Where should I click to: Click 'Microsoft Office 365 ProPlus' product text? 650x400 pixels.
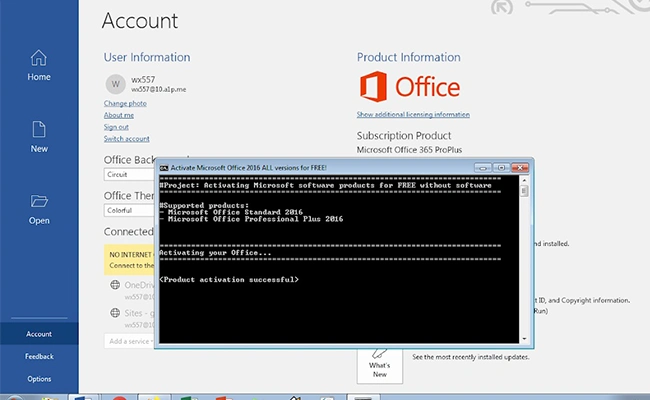pos(409,150)
